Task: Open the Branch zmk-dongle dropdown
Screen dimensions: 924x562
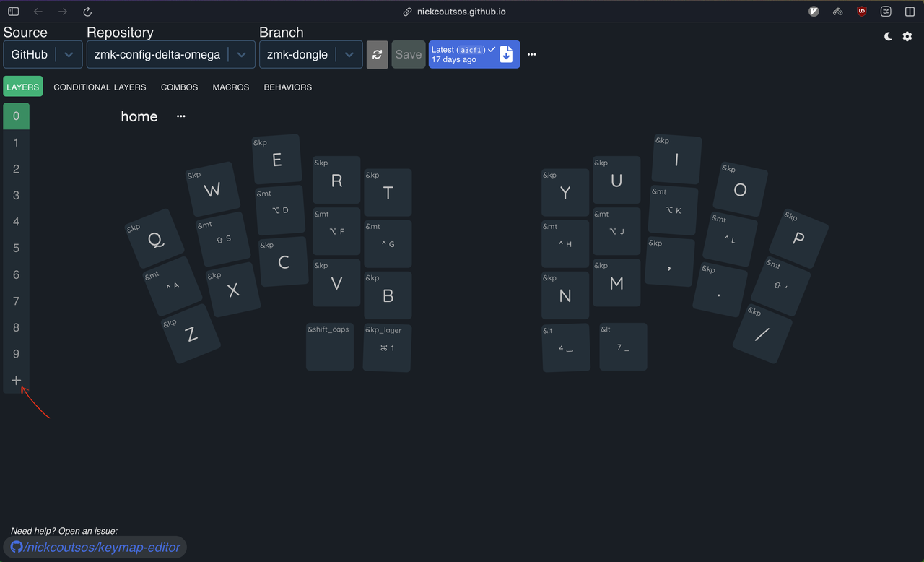Action: 311,54
